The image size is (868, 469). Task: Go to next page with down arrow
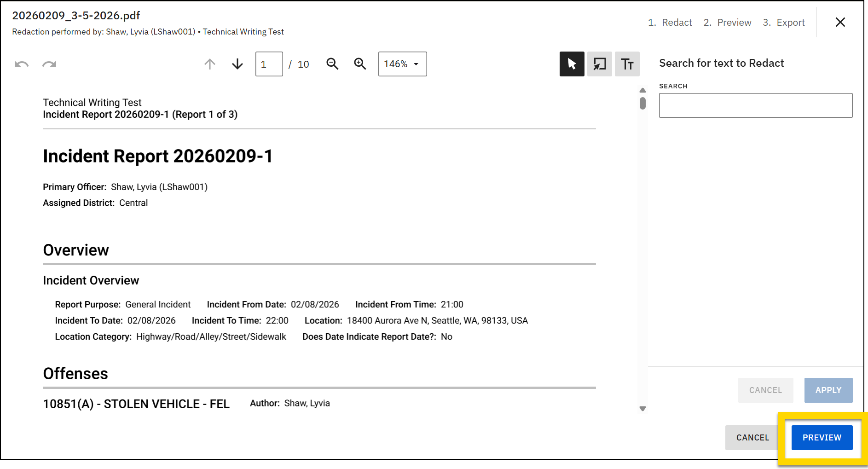pos(237,64)
